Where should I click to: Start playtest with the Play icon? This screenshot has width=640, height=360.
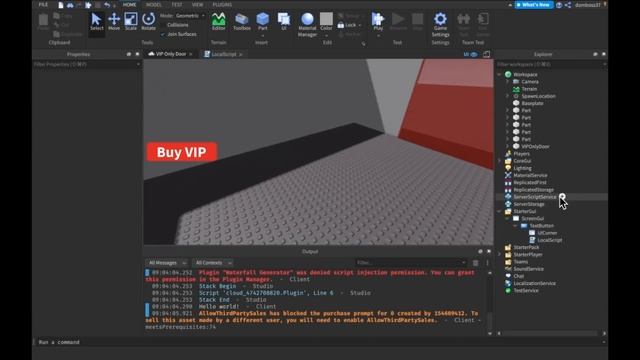tap(378, 19)
